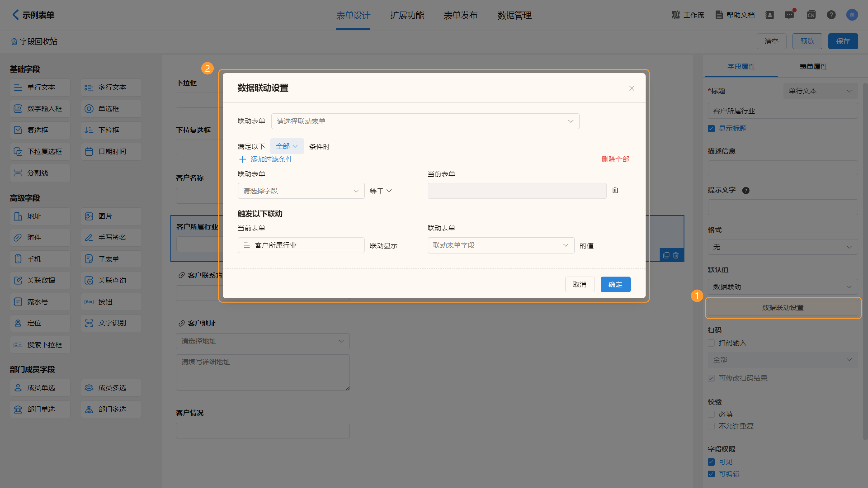Click the 请填写详细地址 textarea
The height and width of the screenshot is (488, 868).
coord(262,372)
